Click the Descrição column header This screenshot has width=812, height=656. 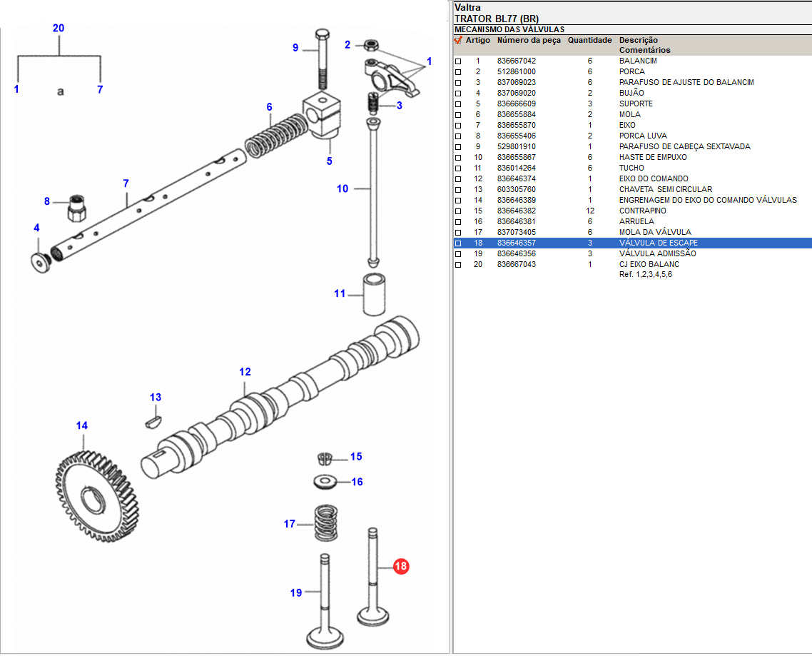[x=638, y=41]
